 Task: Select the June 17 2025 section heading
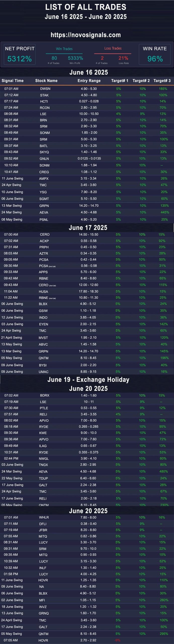[88, 228]
